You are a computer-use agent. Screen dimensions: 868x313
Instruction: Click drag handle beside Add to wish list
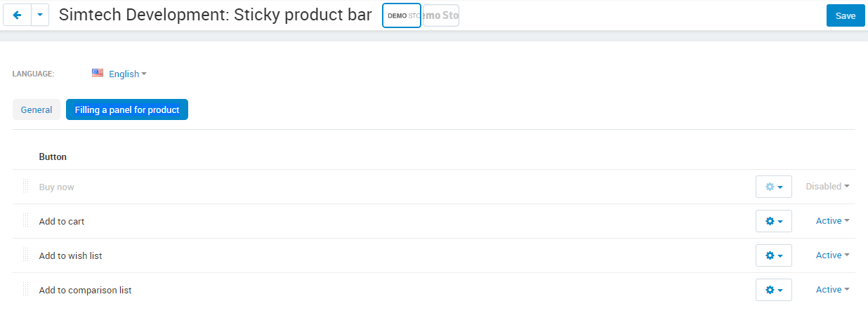[25, 255]
